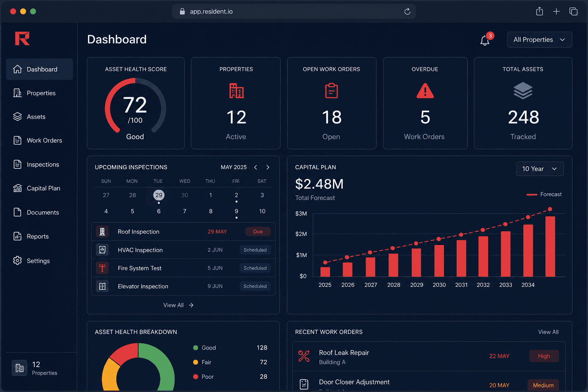Screen dimensions: 588x392
Task: Click the red Forecast legend line
Action: point(532,194)
